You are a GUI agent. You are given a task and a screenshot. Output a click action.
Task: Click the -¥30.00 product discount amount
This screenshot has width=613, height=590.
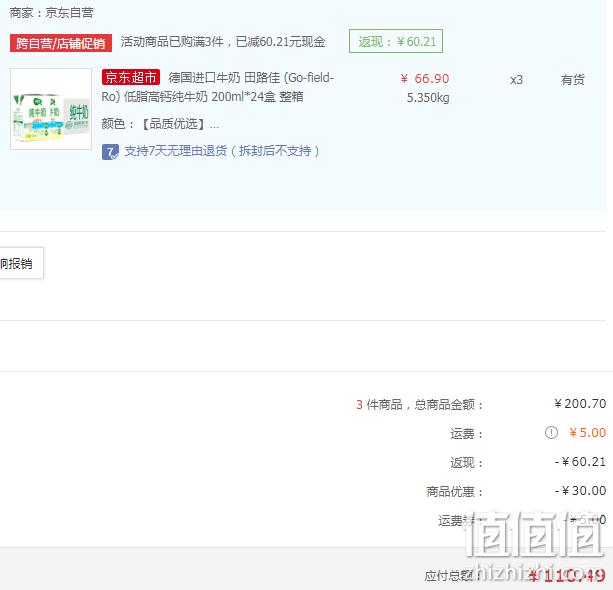click(580, 491)
